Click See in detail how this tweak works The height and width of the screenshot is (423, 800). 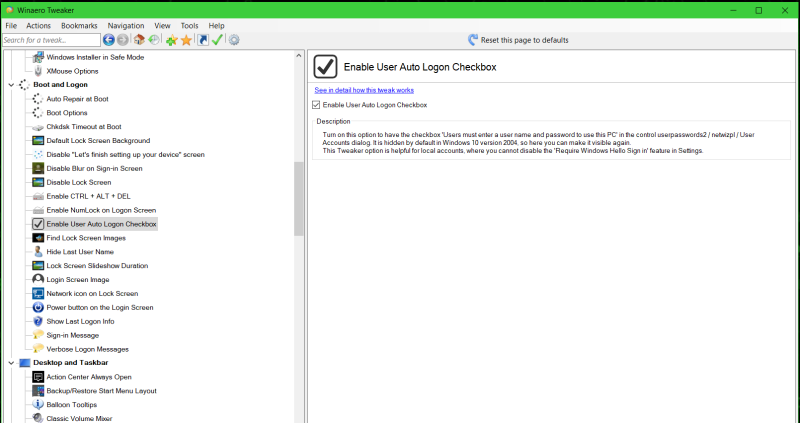coord(364,90)
